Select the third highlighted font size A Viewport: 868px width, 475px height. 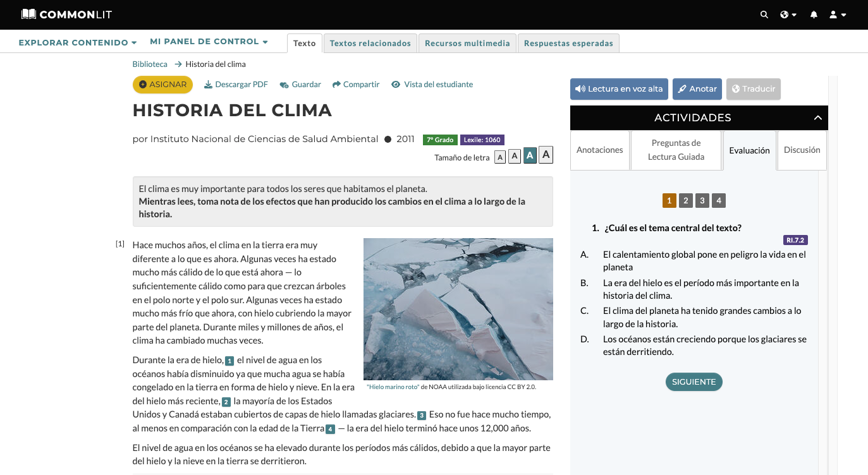pos(530,155)
